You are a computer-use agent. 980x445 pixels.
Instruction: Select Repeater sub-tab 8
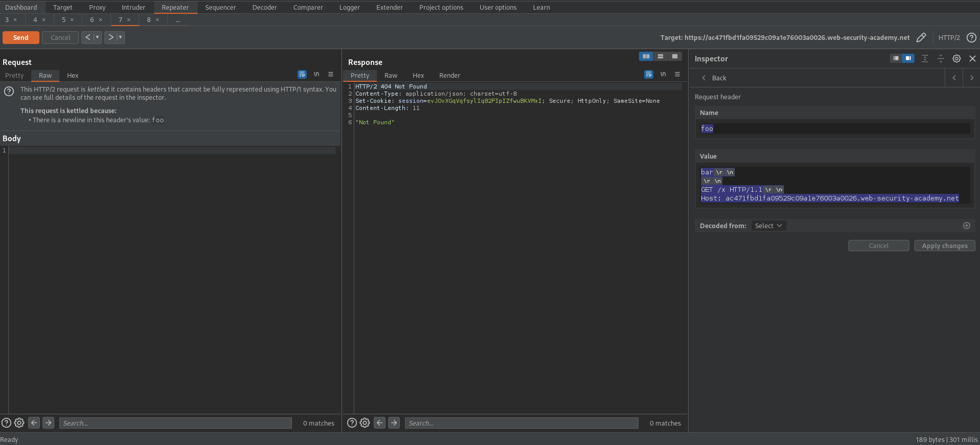pyautogui.click(x=149, y=19)
